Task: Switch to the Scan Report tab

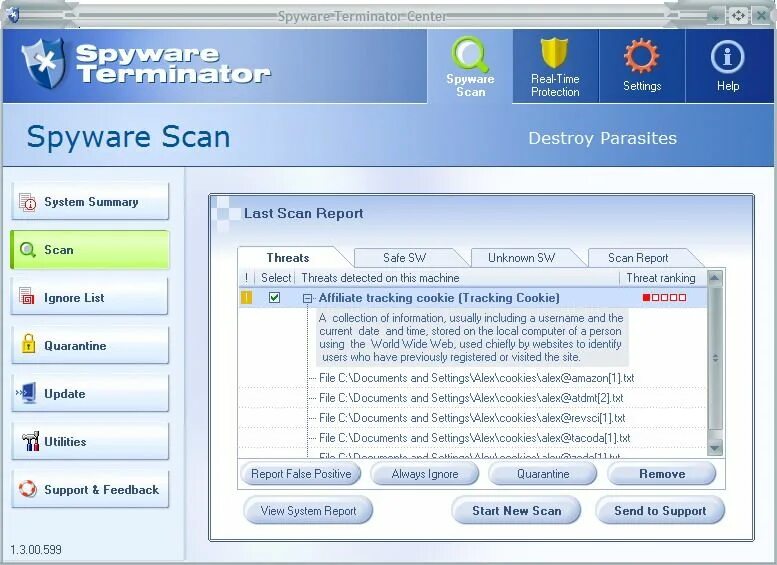Action: pyautogui.click(x=638, y=258)
